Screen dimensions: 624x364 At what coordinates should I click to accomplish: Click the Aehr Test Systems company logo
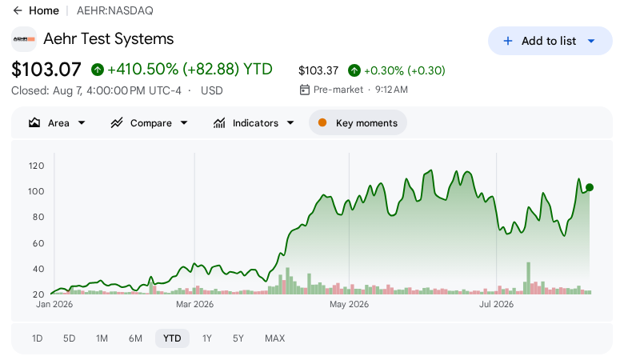[x=24, y=39]
